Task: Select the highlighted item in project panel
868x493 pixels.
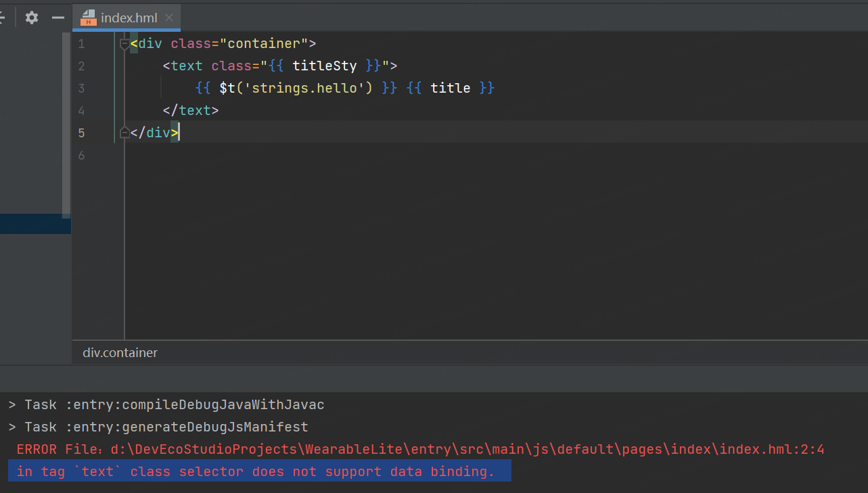Action: click(34, 224)
